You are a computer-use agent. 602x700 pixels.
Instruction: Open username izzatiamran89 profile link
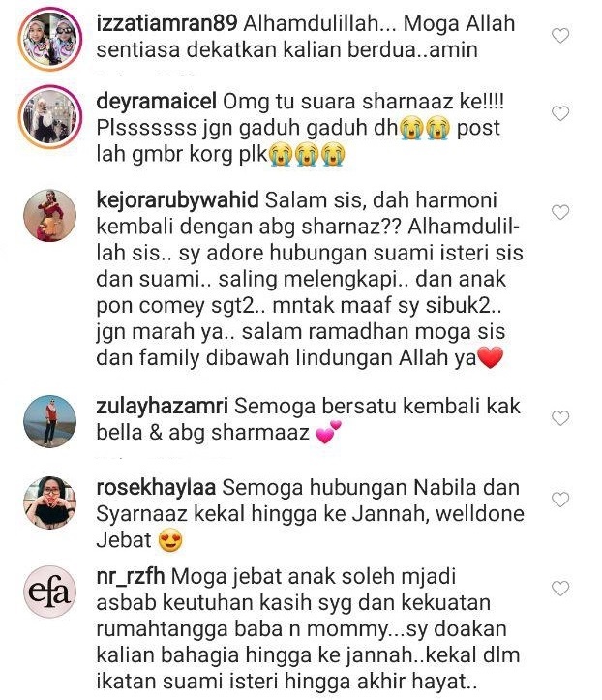pyautogui.click(x=166, y=23)
